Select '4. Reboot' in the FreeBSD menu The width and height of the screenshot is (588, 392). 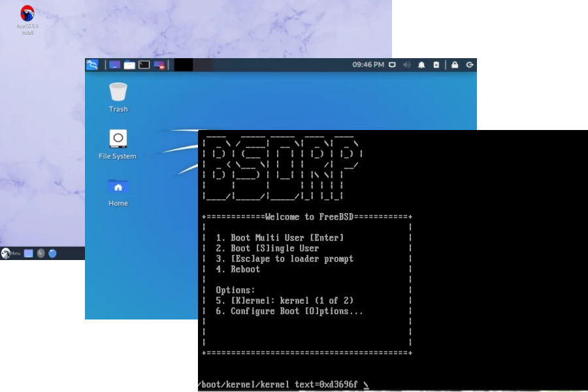click(x=238, y=269)
